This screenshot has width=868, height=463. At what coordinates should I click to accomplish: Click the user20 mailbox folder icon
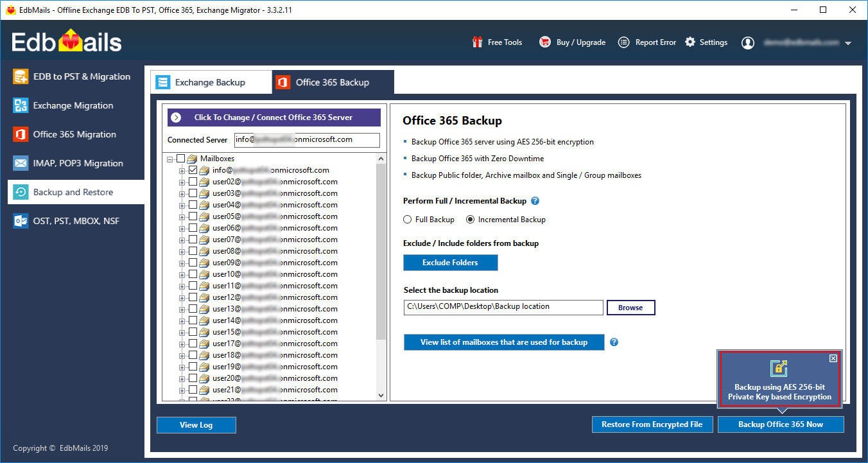(204, 378)
